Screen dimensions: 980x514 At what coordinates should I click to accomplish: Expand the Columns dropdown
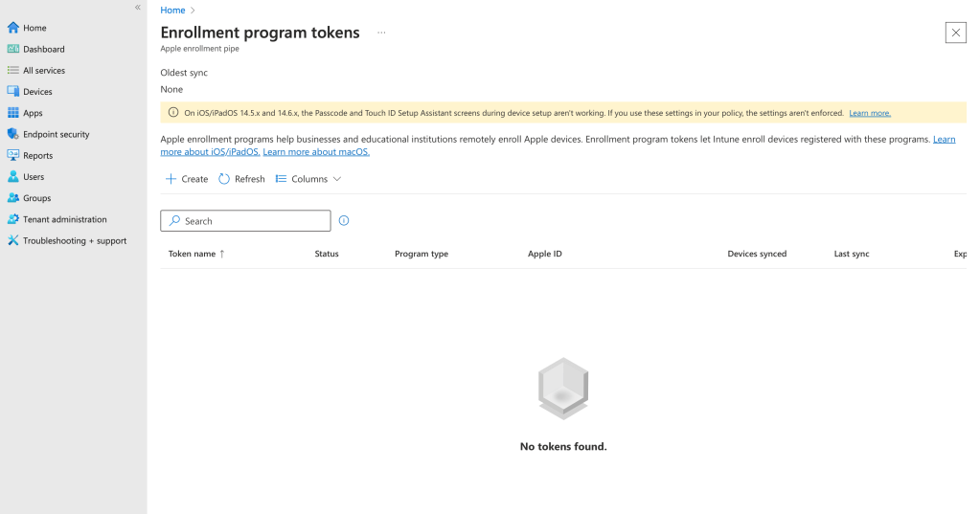(308, 179)
